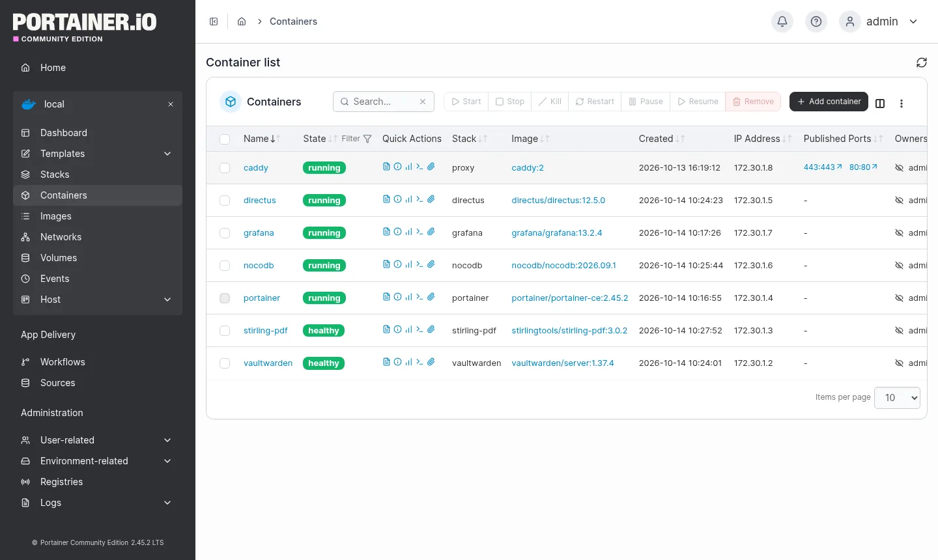The width and height of the screenshot is (938, 560).
Task: Click the notifications bell icon
Action: [x=782, y=21]
